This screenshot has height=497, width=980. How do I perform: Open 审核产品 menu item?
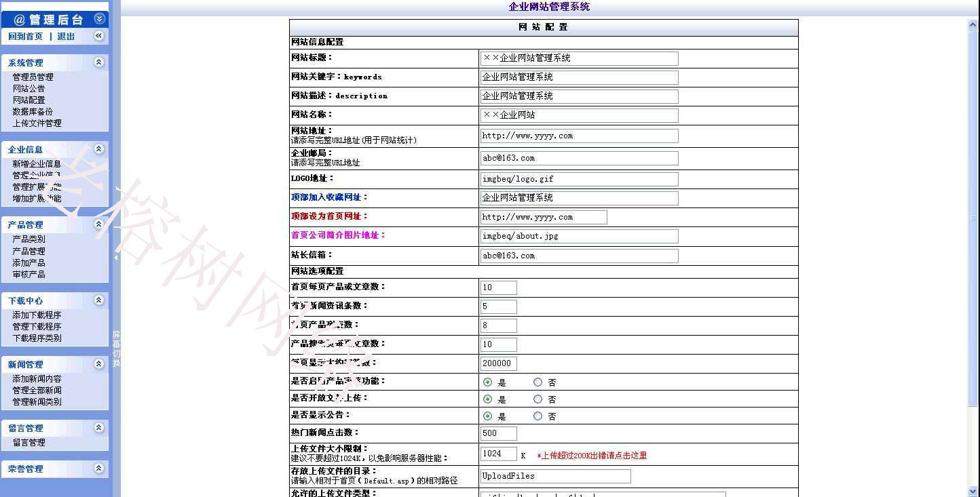pyautogui.click(x=29, y=275)
